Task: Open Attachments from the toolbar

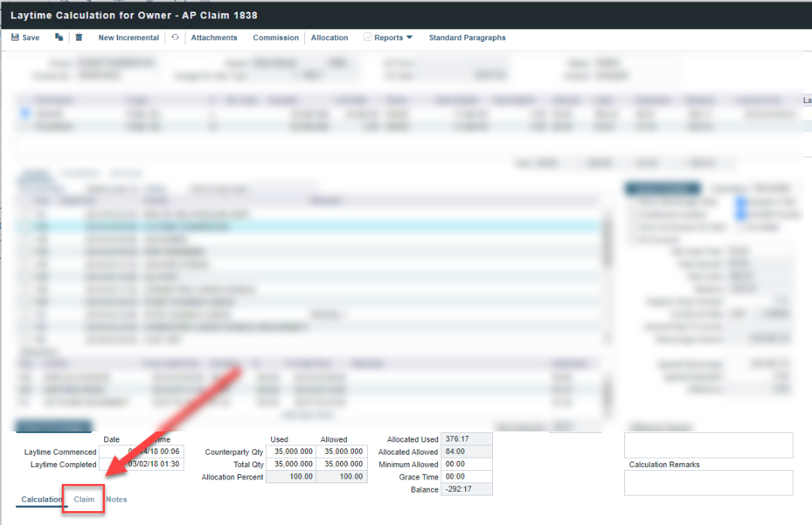Action: click(214, 37)
